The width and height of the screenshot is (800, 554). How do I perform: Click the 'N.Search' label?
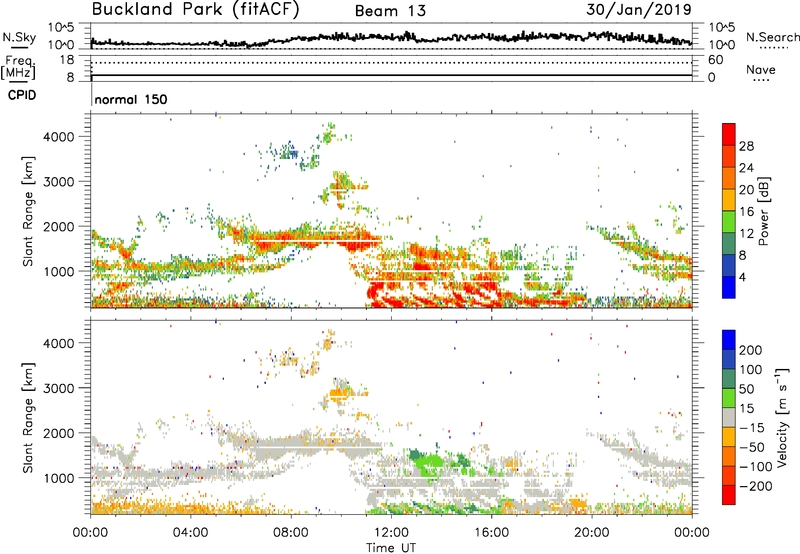(x=773, y=37)
